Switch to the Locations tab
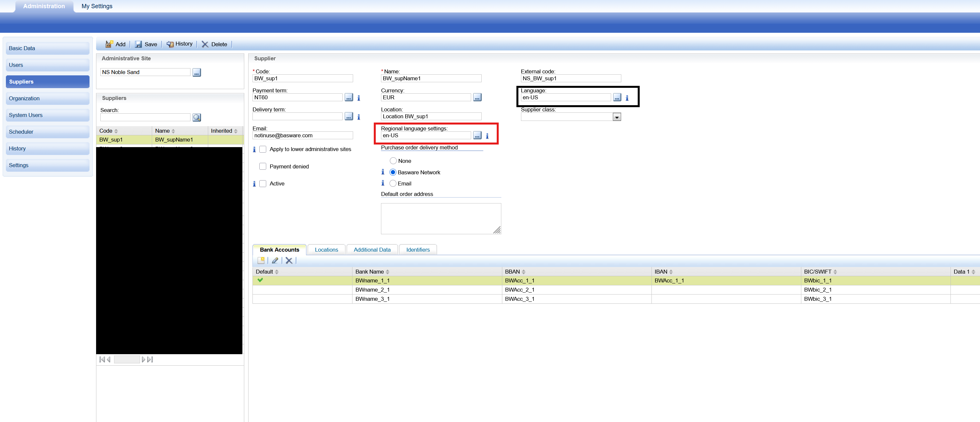This screenshot has height=422, width=980. (326, 250)
